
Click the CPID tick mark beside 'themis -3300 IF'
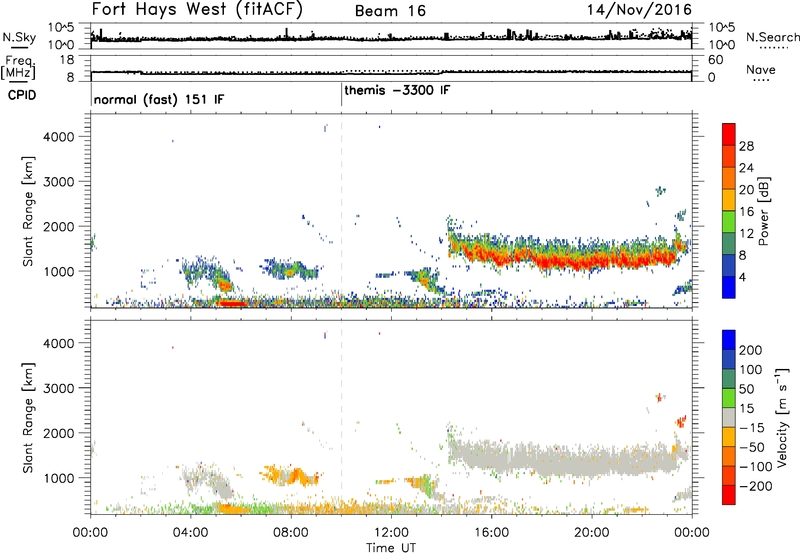click(341, 94)
